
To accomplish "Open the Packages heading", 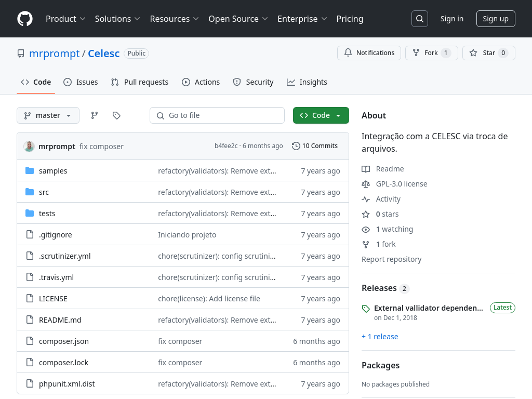I will point(381,365).
